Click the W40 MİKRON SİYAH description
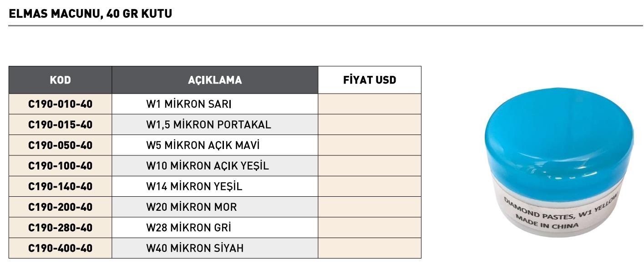The image size is (644, 274). pos(194,248)
